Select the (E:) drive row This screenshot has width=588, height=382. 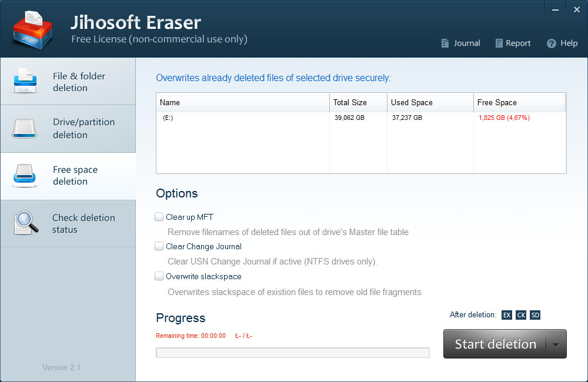coord(361,118)
